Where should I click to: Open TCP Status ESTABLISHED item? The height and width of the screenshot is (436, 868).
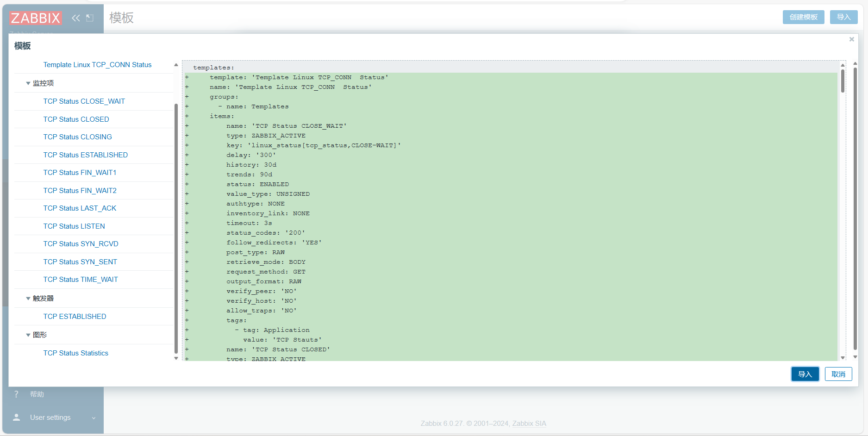pyautogui.click(x=86, y=155)
